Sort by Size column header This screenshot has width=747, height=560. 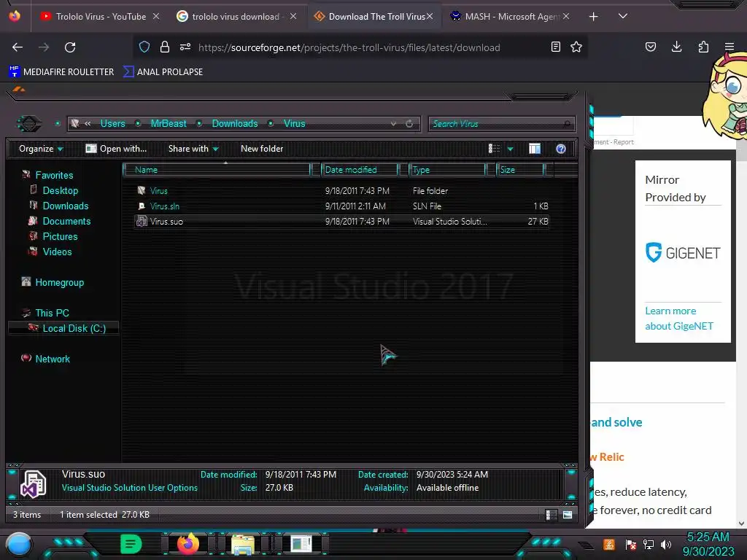520,169
